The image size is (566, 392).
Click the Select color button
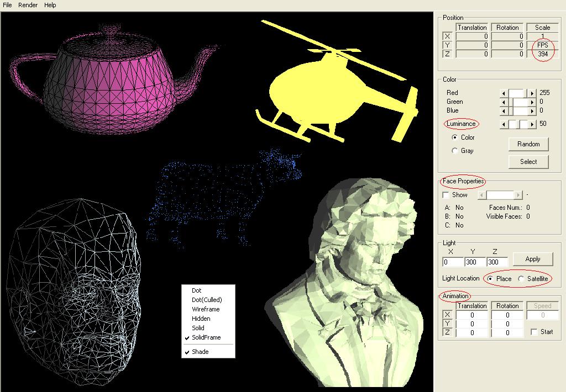pyautogui.click(x=528, y=162)
